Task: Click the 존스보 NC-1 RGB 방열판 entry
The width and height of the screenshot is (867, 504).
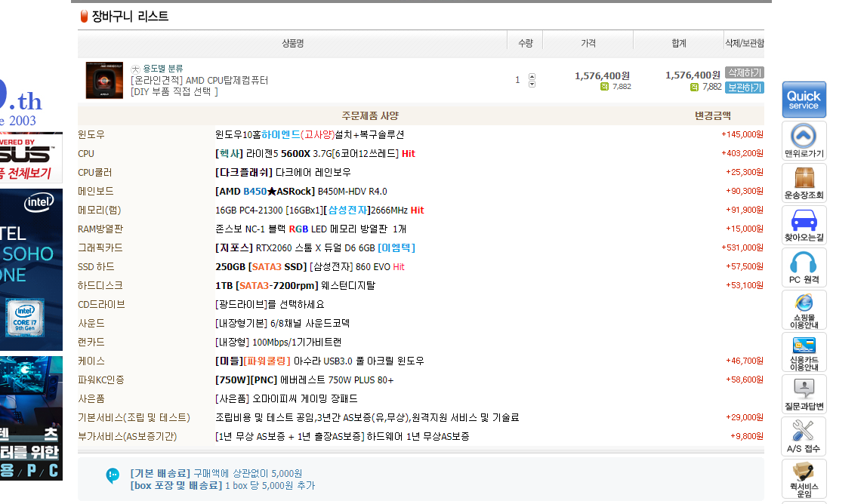Action: coord(310,229)
